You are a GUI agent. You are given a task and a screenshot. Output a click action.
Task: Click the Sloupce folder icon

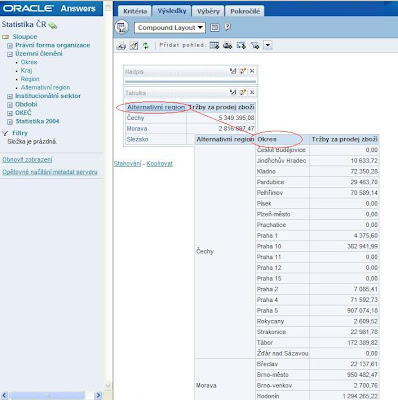click(x=5, y=37)
